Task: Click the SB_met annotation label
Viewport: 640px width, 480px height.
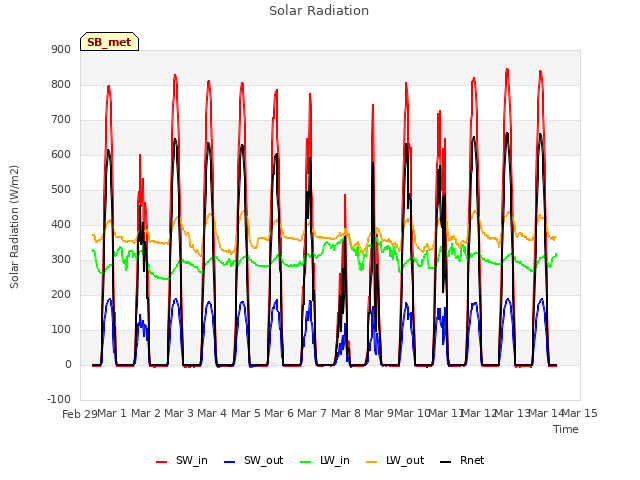Action: pos(109,42)
